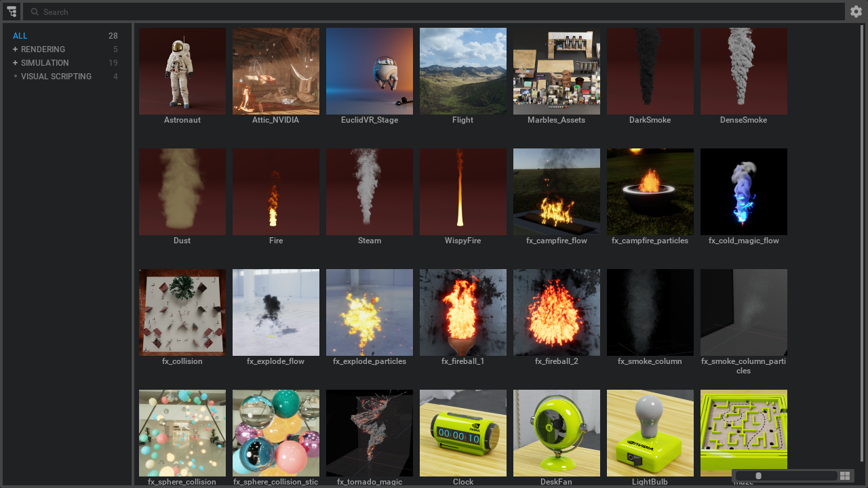Choose the fx_cold_magic_flow asset
This screenshot has width=868, height=488.
(744, 192)
